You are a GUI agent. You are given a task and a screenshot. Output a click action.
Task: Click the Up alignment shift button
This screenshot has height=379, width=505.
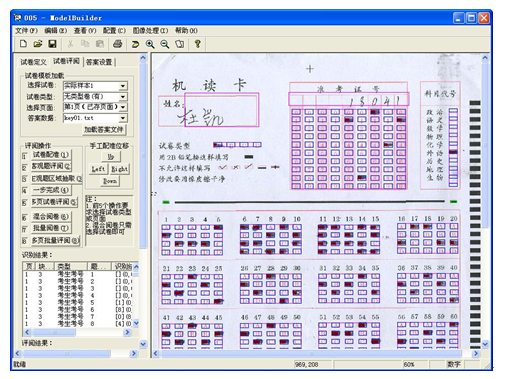110,156
